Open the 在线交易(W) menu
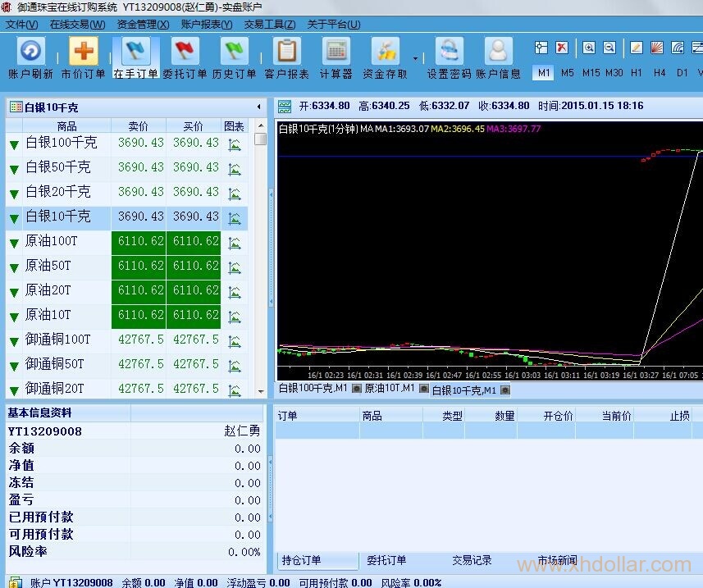The width and height of the screenshot is (703, 588). coord(77,25)
